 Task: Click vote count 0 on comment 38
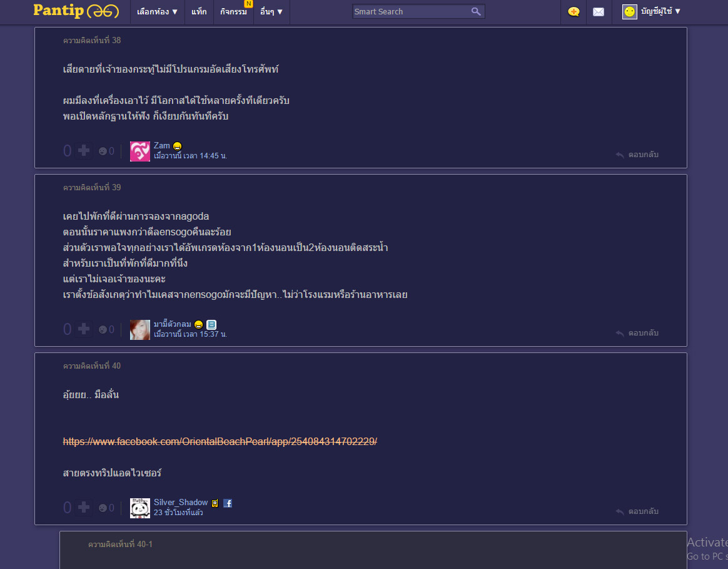pos(68,151)
